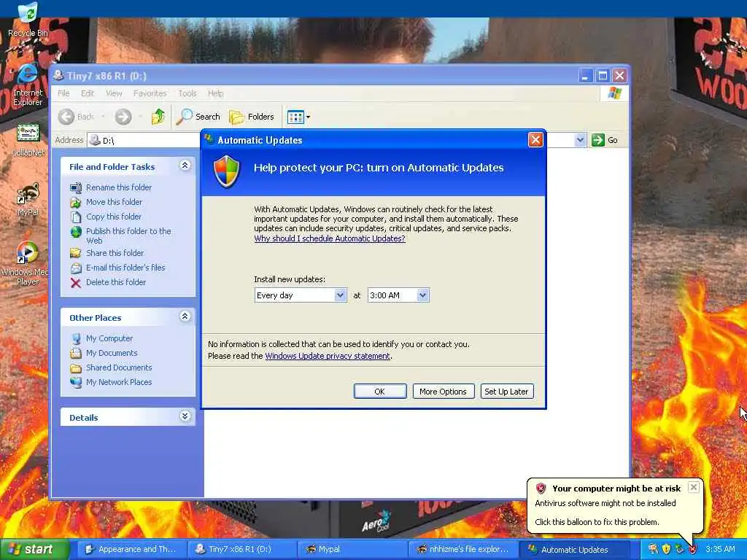Open the 'Every day' update frequency dropdown
This screenshot has height=560, width=747.
[300, 295]
